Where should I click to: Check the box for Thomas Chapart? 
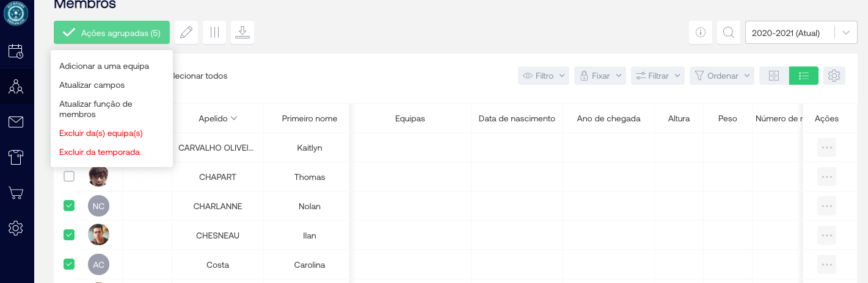69,176
